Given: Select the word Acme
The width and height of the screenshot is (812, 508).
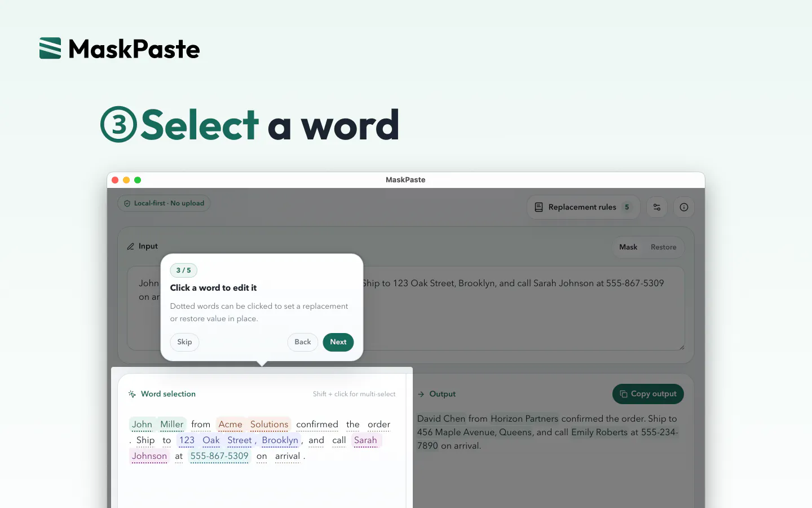Looking at the screenshot, I should (230, 424).
